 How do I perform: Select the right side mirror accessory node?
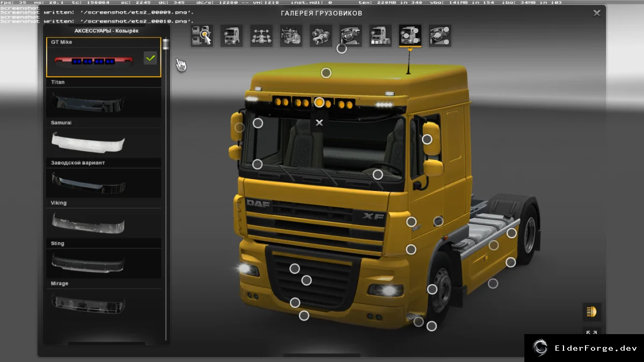tap(427, 139)
